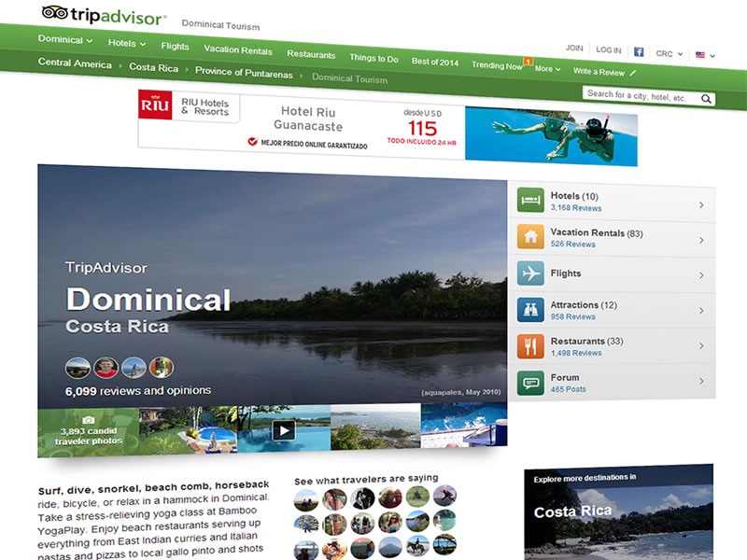Click the horseback rider traveler avatar

point(417,545)
